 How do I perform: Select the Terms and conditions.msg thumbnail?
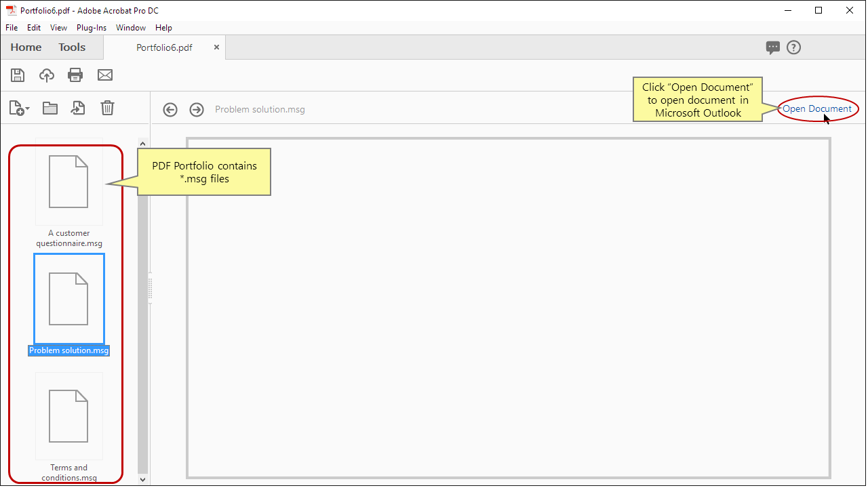pos(68,415)
